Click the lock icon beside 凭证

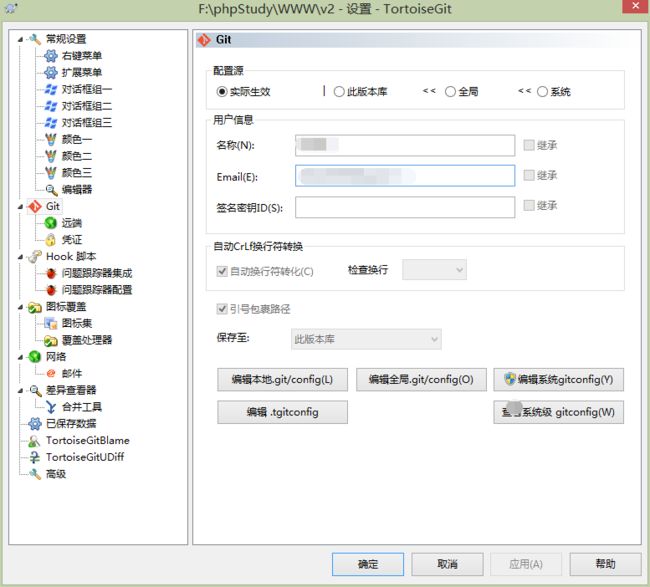pos(51,240)
